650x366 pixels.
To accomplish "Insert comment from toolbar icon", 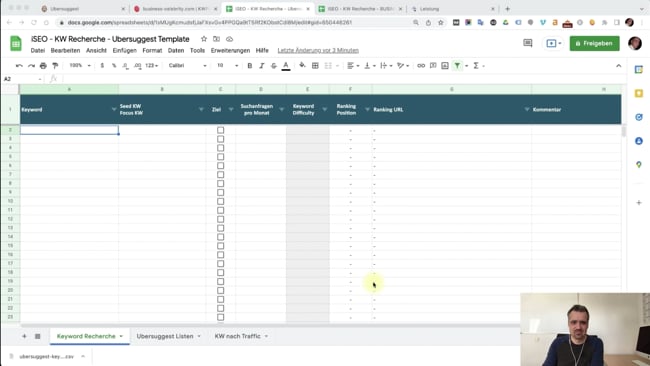I will click(x=433, y=65).
